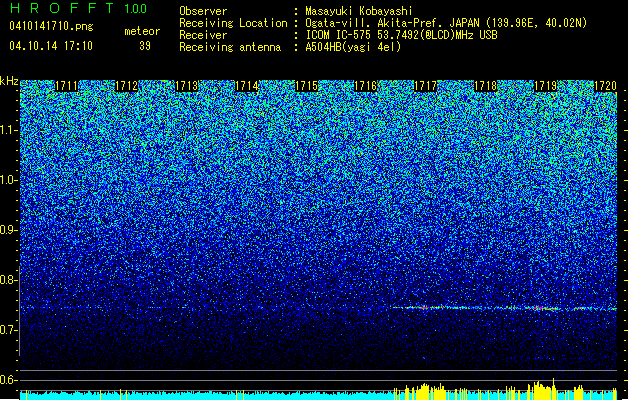Click the Receiver label
Screen dimensions: 629x400
pos(203,35)
